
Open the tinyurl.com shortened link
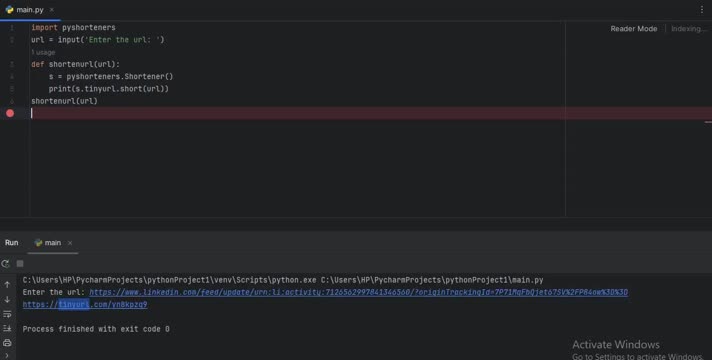tap(85, 304)
